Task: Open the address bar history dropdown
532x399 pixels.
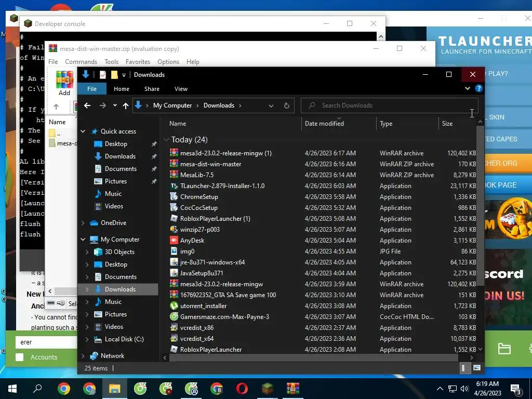Action: pos(271,106)
